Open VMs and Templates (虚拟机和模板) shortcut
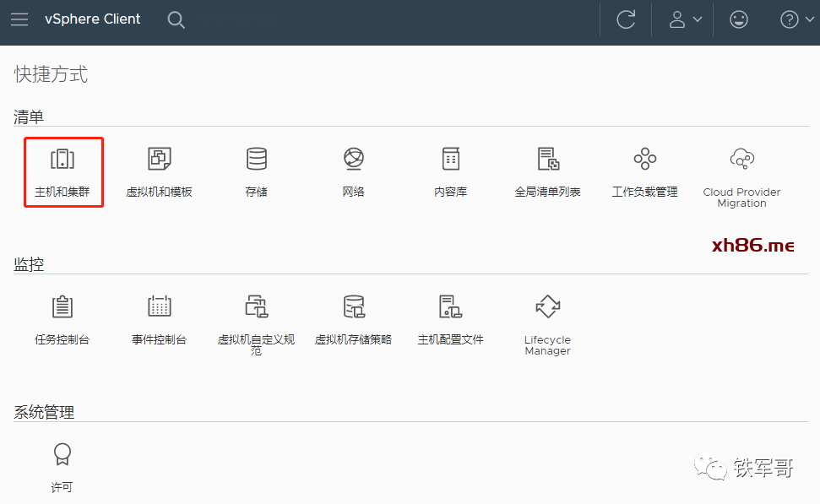Screen dimensions: 820x504 click(159, 160)
